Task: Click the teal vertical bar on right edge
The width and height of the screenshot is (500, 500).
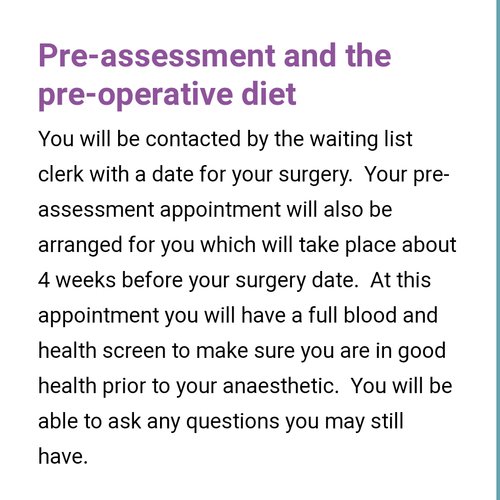Action: (498, 250)
